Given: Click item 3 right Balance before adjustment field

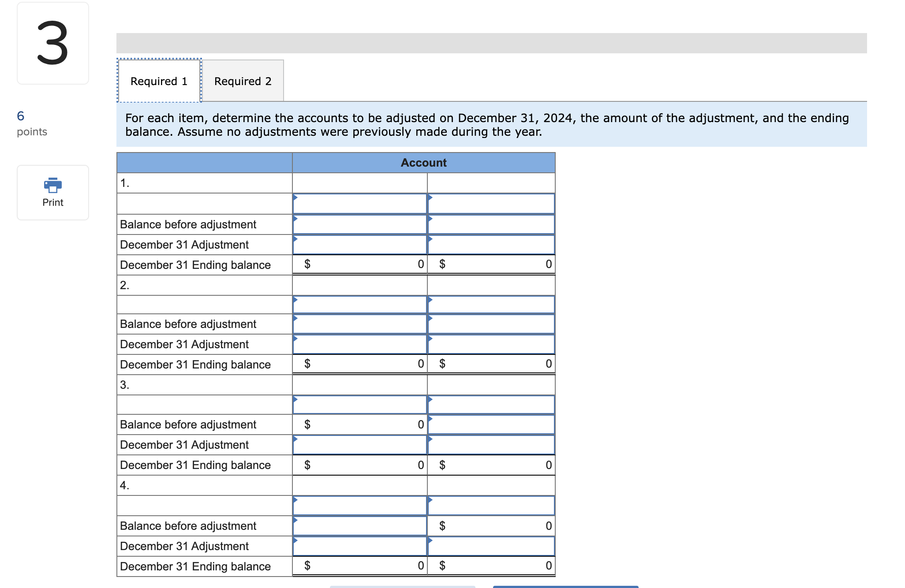Looking at the screenshot, I should point(491,424).
